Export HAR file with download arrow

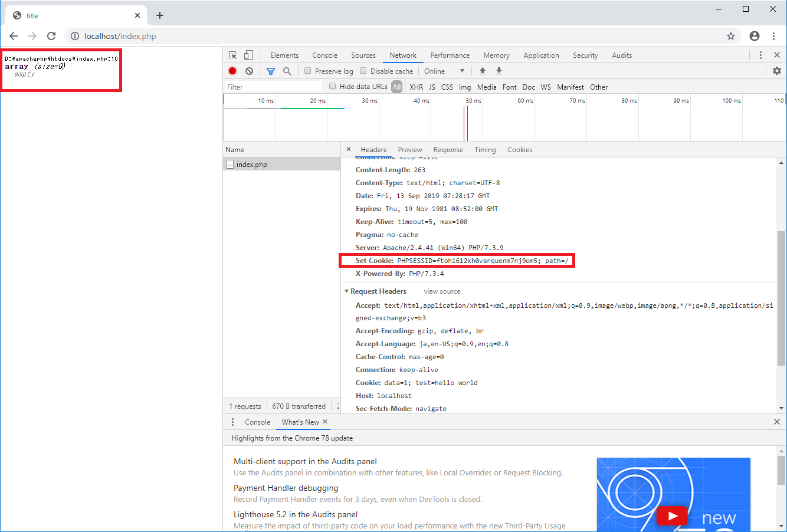click(499, 71)
